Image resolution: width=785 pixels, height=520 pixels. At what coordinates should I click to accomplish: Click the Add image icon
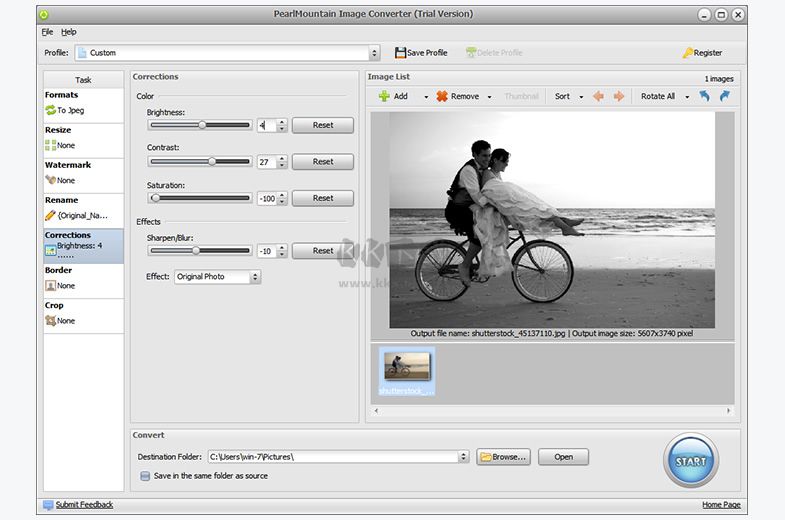coord(384,97)
